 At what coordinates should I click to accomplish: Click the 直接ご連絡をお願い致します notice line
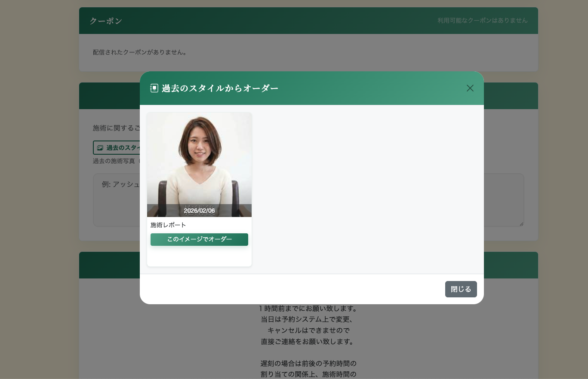tap(308, 342)
